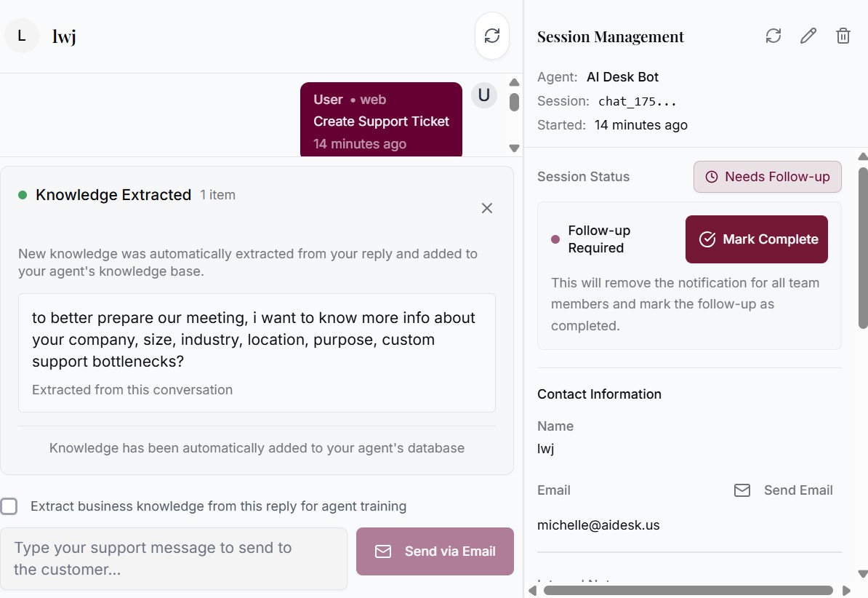Viewport: 868px width, 598px height.
Task: Enable extract business knowledge for agent training
Action: [x=9, y=506]
